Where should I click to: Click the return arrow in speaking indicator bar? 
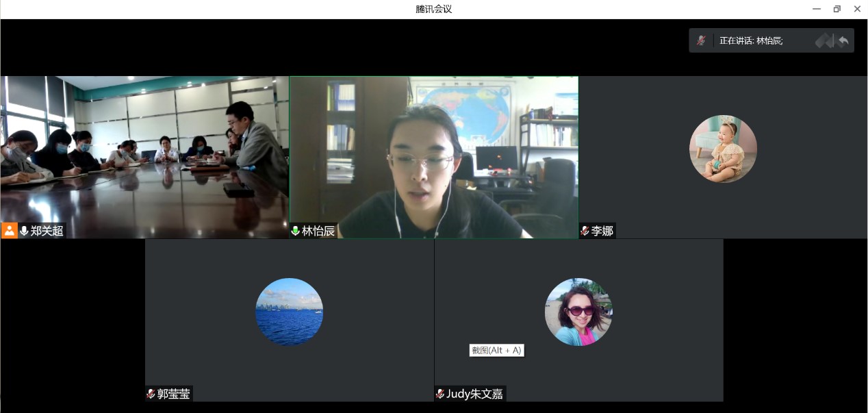pos(843,41)
